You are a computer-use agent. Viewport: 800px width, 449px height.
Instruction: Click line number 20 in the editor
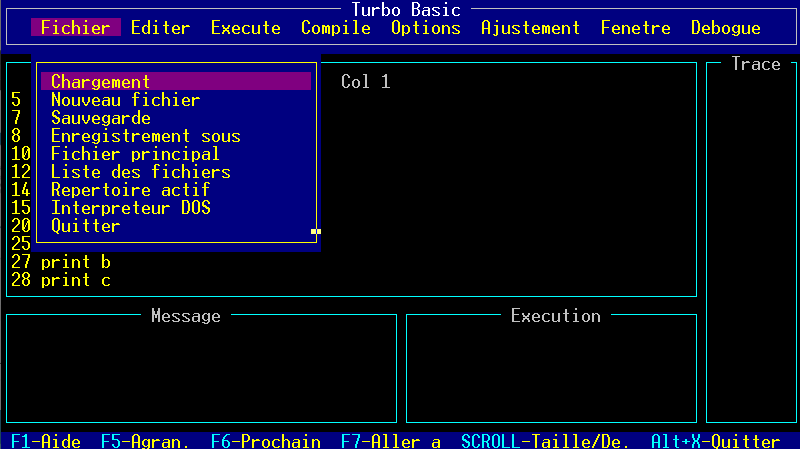point(21,226)
